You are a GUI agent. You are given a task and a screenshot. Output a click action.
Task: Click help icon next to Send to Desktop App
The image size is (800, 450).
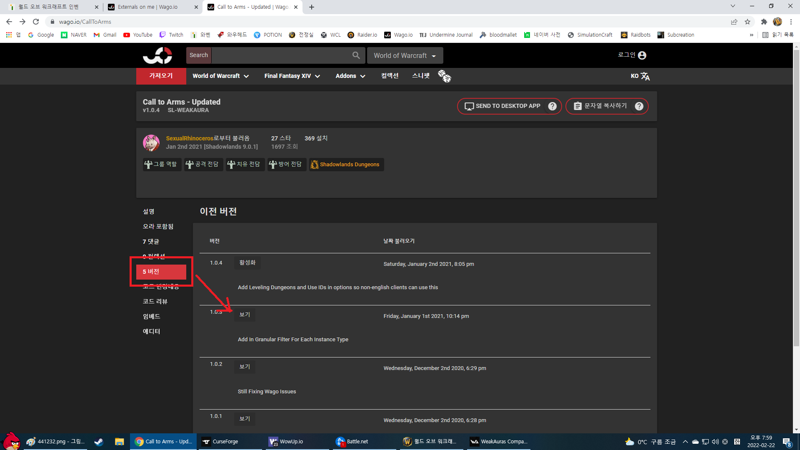[x=552, y=106]
